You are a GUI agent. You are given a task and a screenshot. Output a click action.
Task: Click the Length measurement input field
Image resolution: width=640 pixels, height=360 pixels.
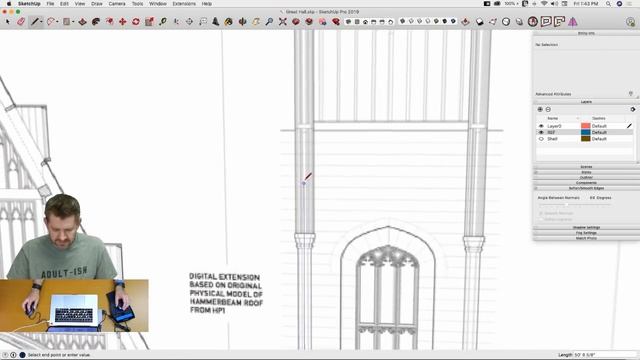pos(605,355)
